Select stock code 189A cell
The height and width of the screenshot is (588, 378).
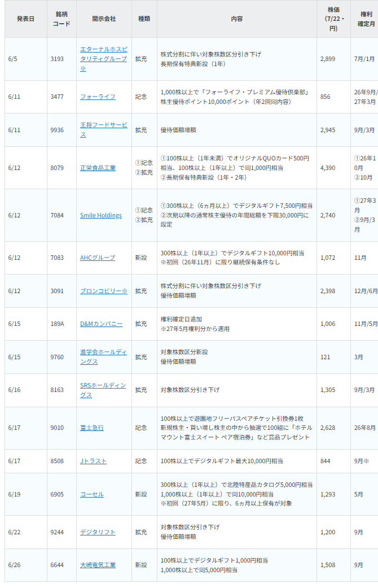pos(61,324)
